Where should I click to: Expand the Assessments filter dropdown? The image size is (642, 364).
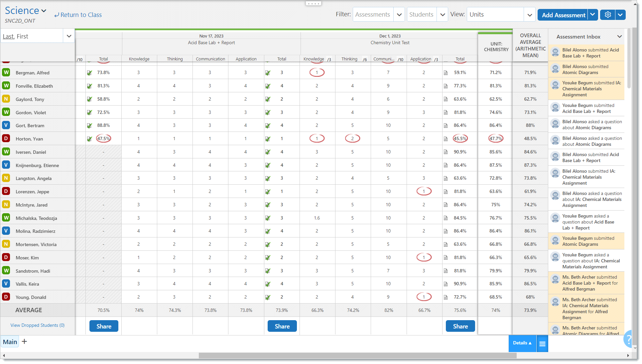[399, 15]
